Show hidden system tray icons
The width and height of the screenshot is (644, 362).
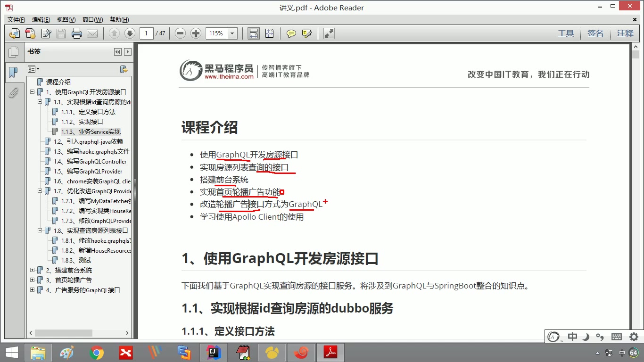pyautogui.click(x=597, y=353)
